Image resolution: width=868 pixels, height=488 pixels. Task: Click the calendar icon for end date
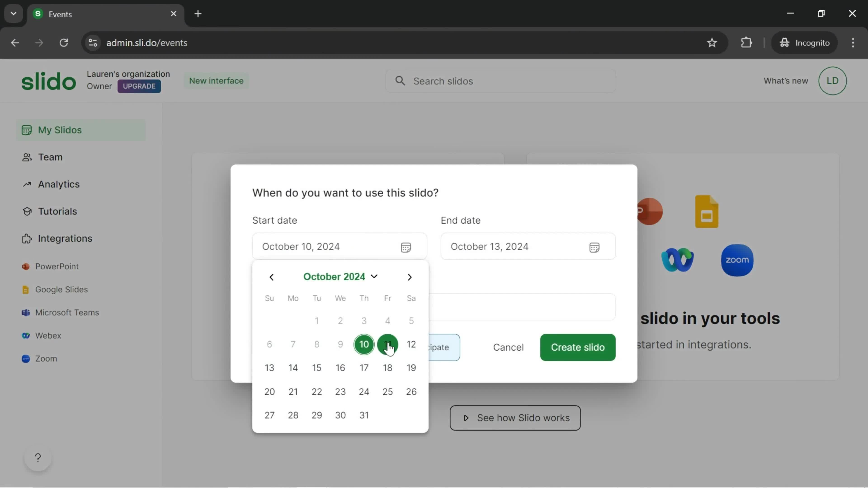pos(594,246)
